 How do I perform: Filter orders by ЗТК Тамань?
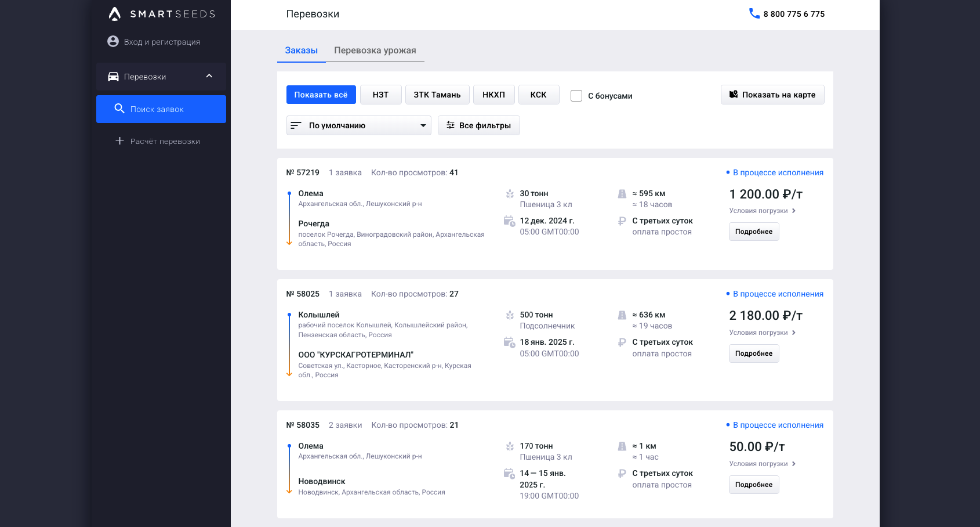click(437, 95)
